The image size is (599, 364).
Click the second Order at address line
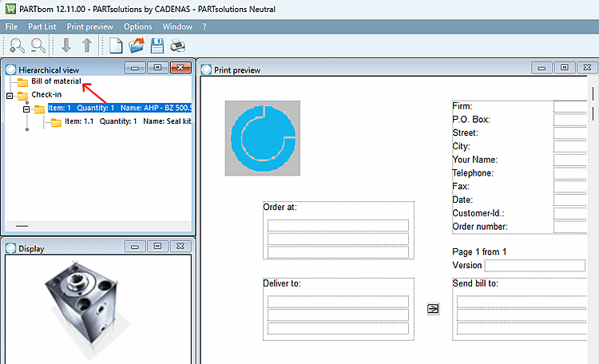coord(338,239)
